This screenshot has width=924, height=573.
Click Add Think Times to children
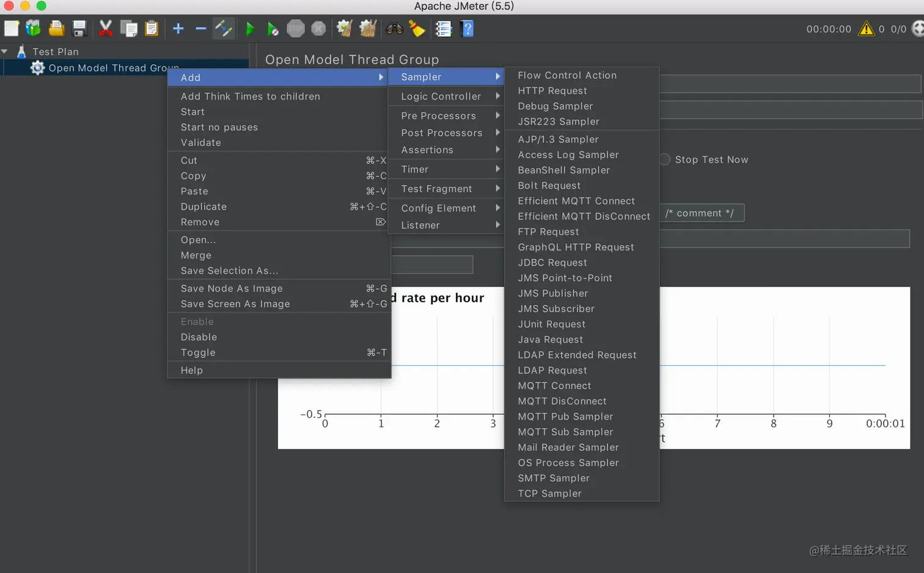tap(279, 97)
